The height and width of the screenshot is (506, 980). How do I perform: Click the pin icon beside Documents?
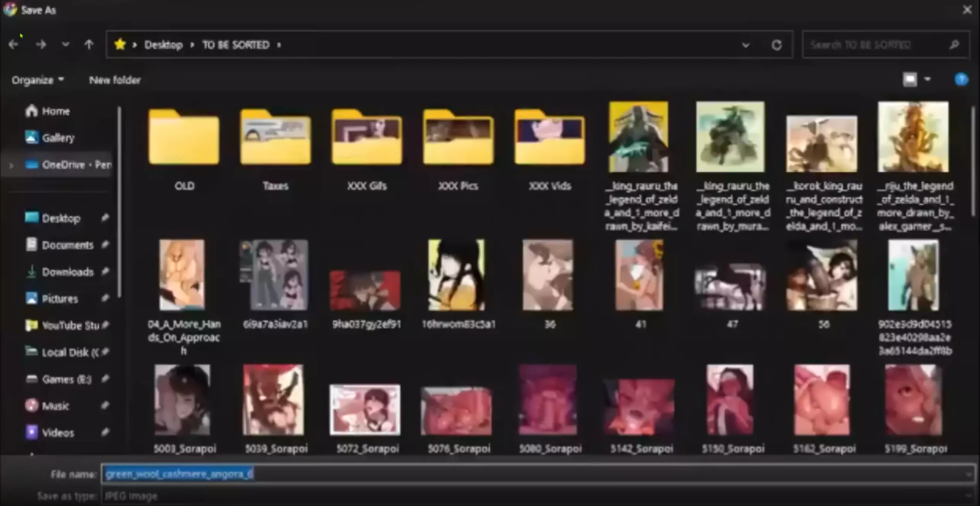(105, 245)
